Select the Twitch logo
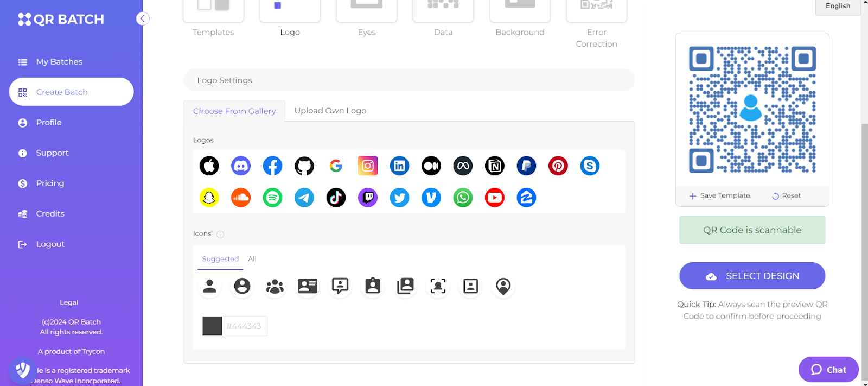Image resolution: width=868 pixels, height=386 pixels. coord(368,198)
